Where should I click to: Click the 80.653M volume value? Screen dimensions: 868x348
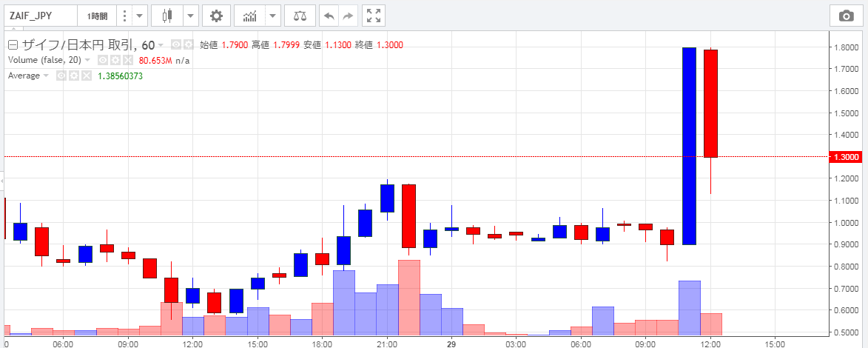coord(155,61)
